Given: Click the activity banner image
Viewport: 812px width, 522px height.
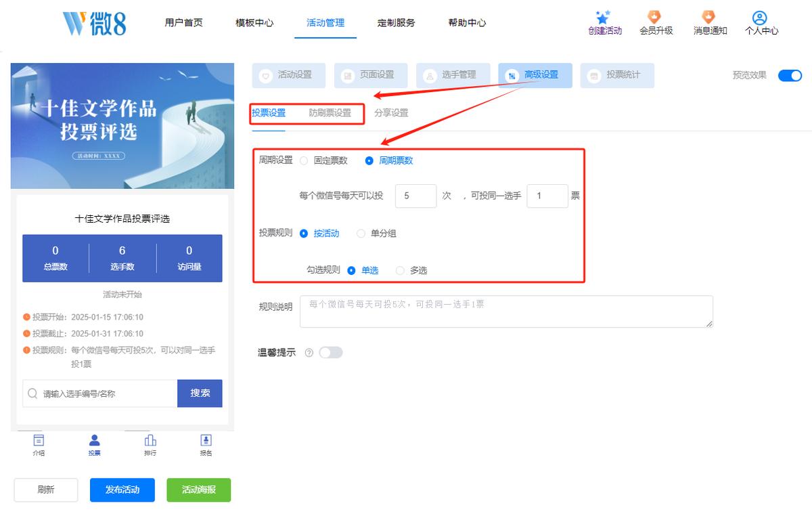Looking at the screenshot, I should 122,127.
